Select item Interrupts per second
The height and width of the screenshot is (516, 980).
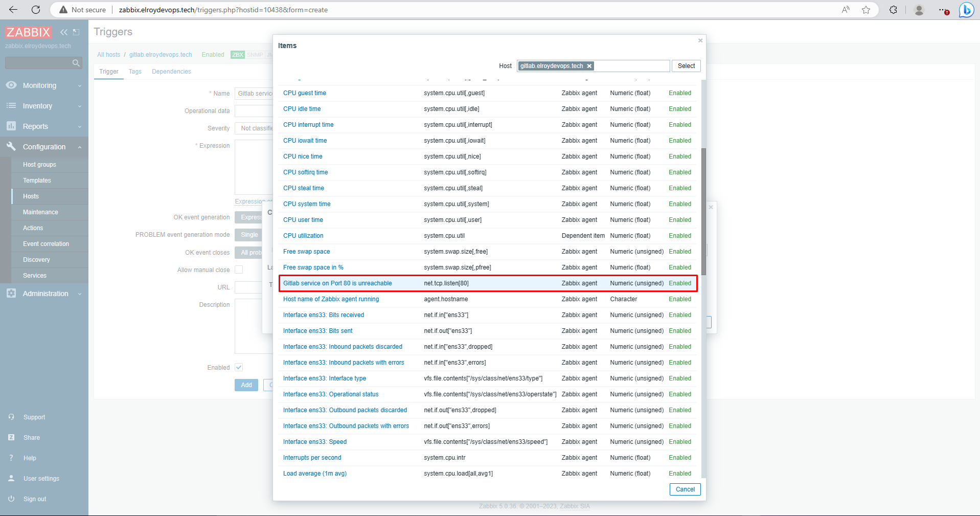pos(312,458)
